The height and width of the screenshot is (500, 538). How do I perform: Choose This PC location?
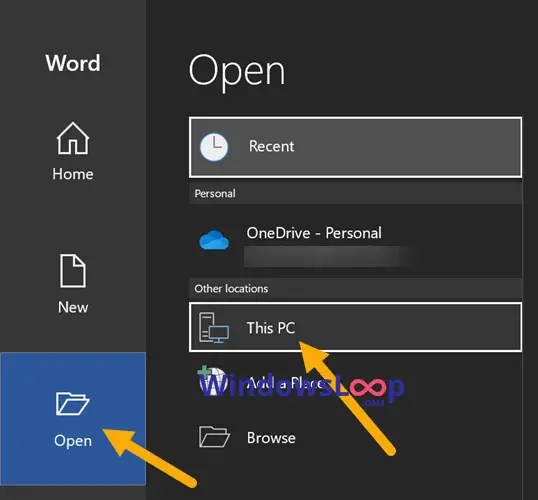pos(355,327)
